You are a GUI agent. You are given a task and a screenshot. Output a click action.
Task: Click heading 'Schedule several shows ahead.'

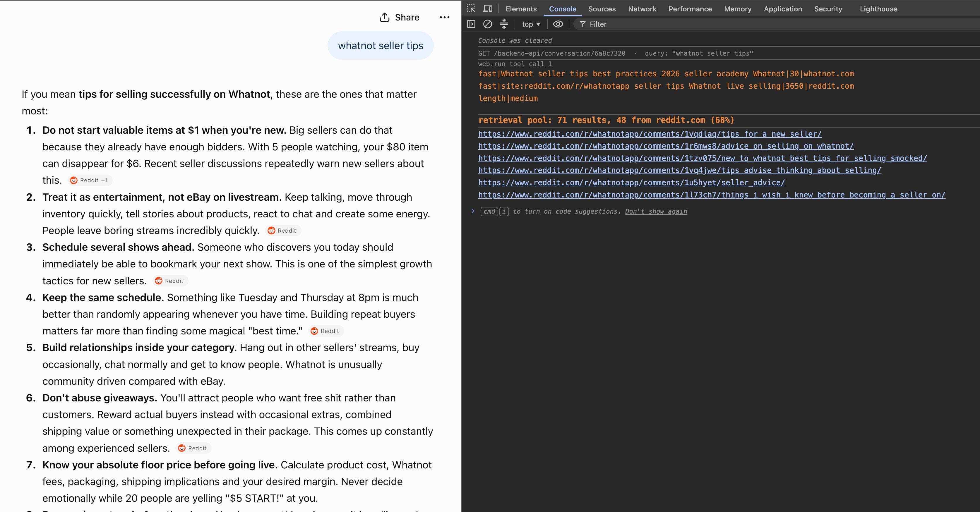118,247
